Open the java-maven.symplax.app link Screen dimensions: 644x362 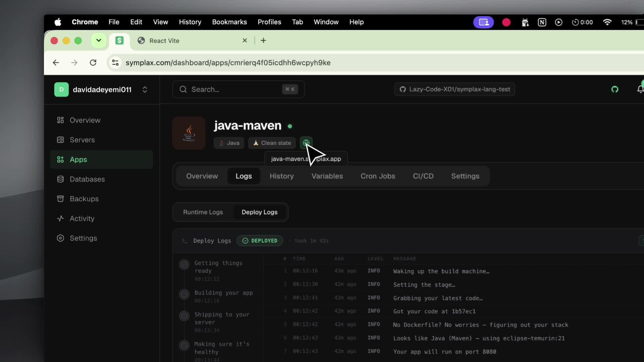click(x=306, y=159)
